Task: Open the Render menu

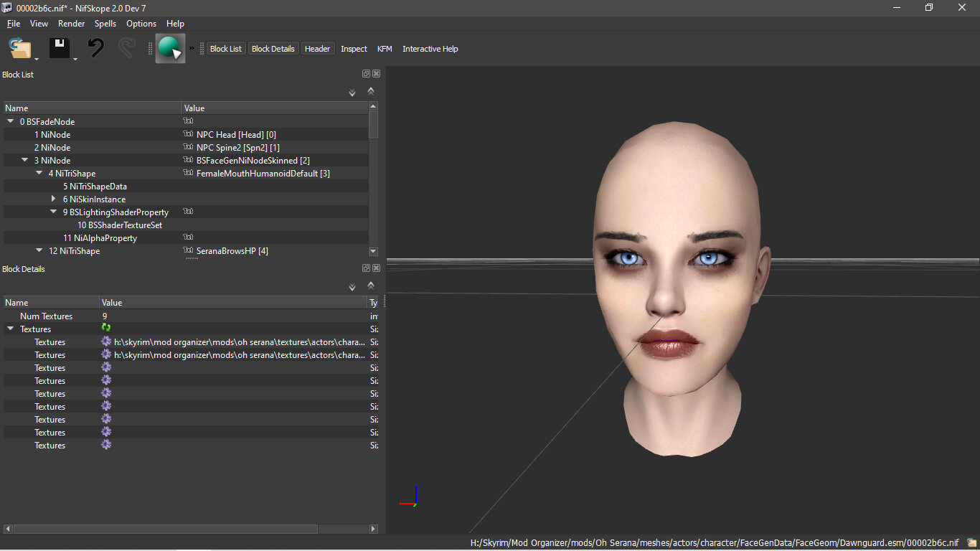Action: pyautogui.click(x=72, y=24)
